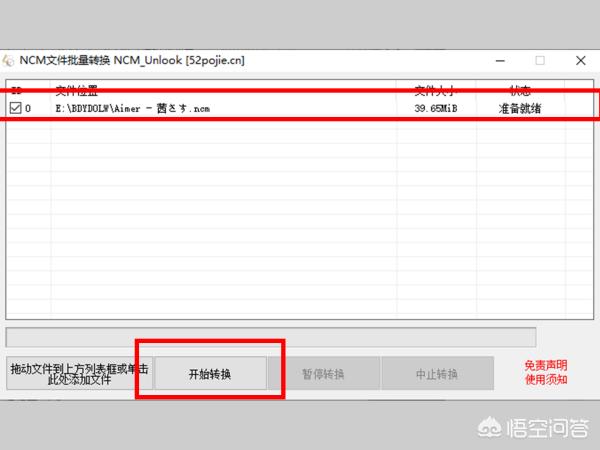Maximize the NCM batch converter window
This screenshot has width=600, height=450.
540,60
